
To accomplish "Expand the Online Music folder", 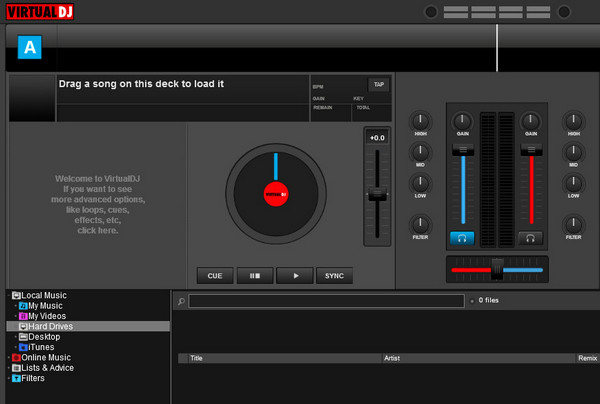I will (9, 357).
